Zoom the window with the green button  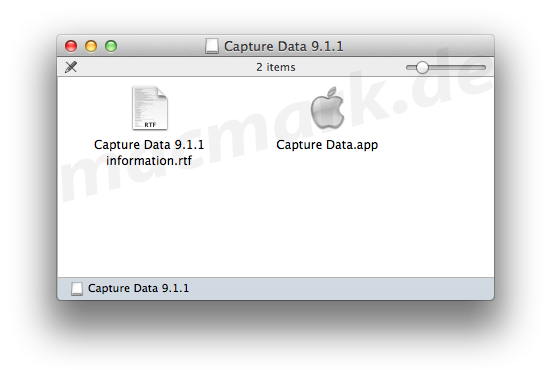pyautogui.click(x=111, y=46)
